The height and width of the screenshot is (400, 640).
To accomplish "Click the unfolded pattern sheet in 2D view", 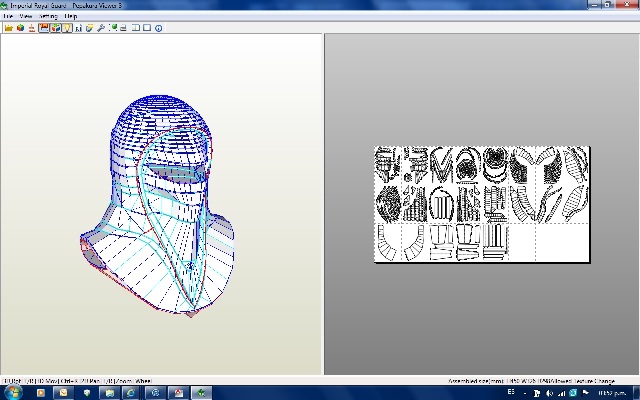I will (x=482, y=204).
